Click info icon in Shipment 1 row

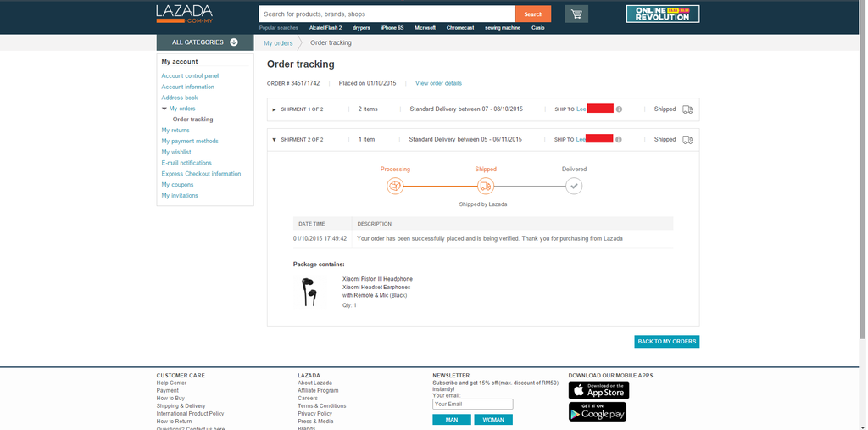tap(619, 109)
